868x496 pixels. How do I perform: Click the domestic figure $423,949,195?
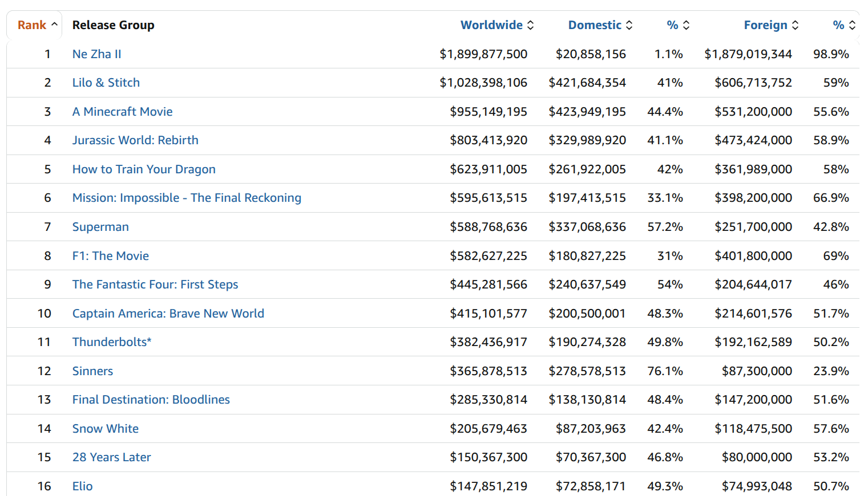(587, 112)
